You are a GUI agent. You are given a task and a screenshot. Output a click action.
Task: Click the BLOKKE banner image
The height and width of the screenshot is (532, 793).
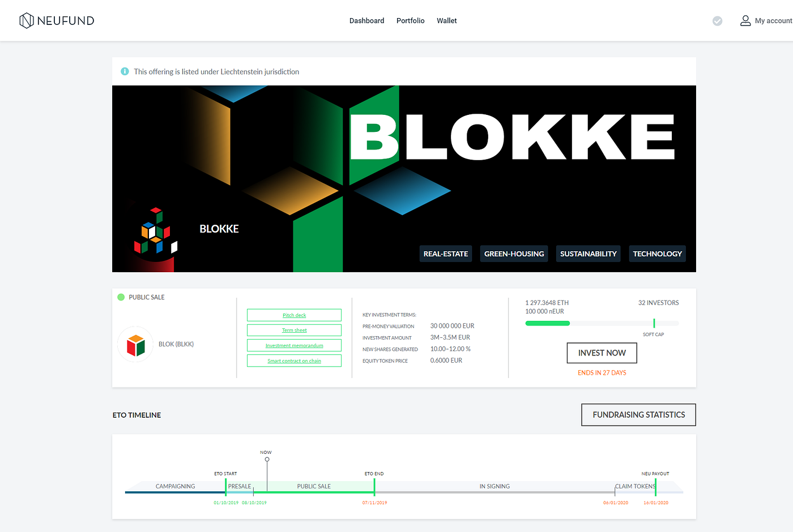[x=404, y=179]
